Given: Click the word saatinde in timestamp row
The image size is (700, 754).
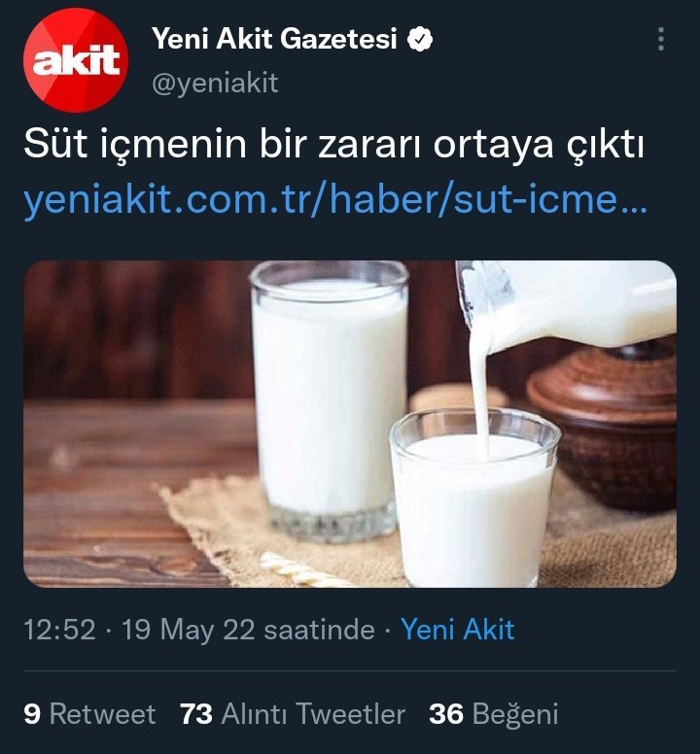Looking at the screenshot, I should (320, 629).
